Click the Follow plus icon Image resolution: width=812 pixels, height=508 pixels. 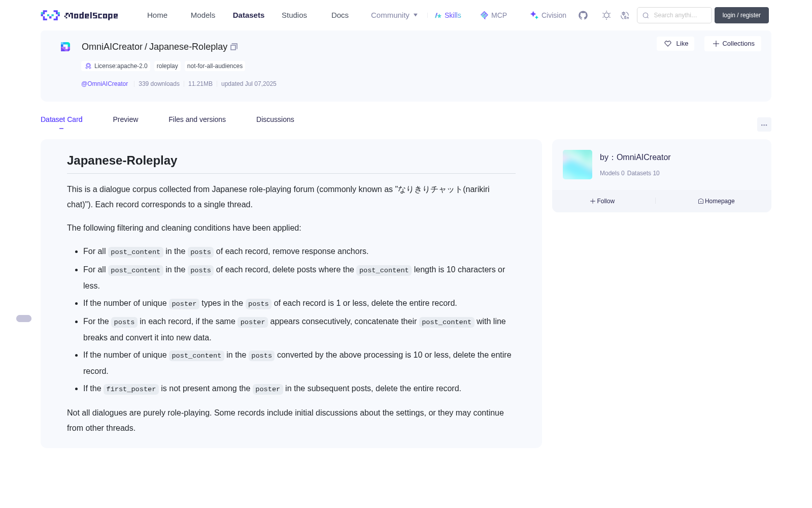[x=593, y=201]
